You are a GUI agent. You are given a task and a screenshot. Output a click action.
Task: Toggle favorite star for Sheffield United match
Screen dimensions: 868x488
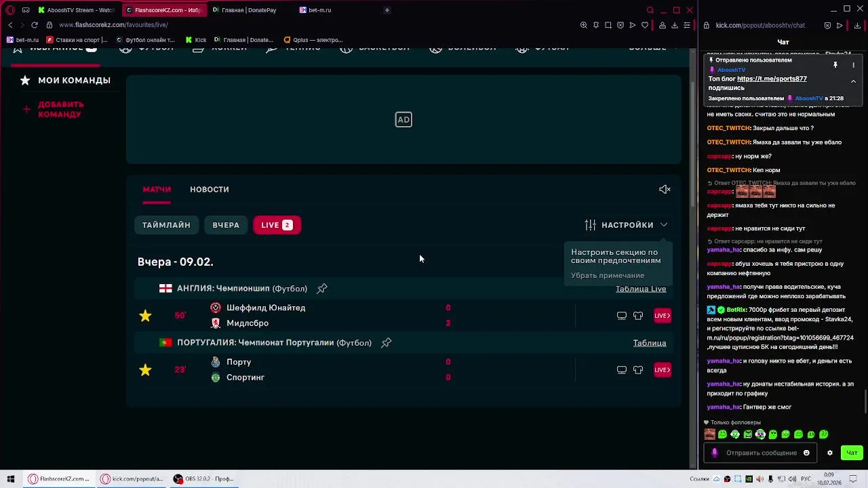click(145, 315)
